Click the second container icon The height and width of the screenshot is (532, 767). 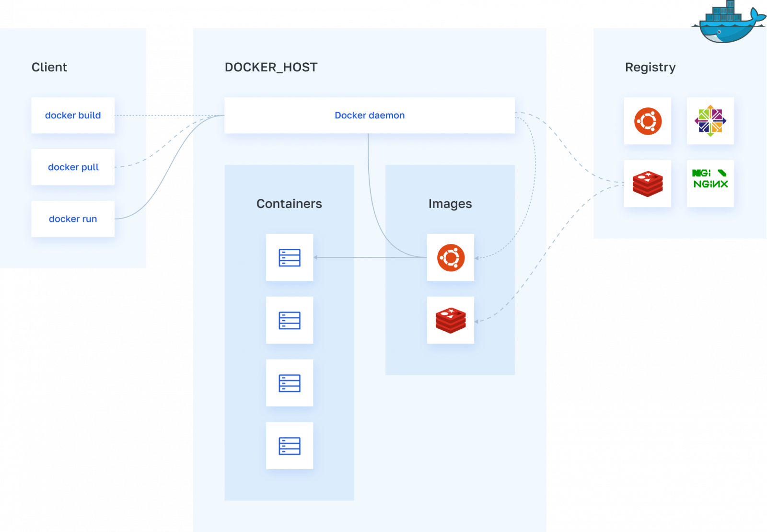(290, 320)
